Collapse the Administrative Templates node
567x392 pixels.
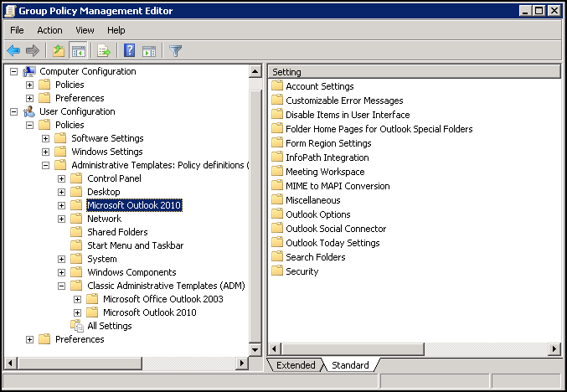45,165
